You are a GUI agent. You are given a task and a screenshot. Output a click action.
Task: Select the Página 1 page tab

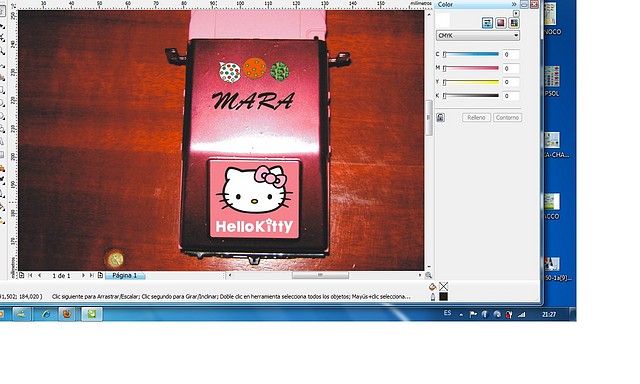click(125, 275)
